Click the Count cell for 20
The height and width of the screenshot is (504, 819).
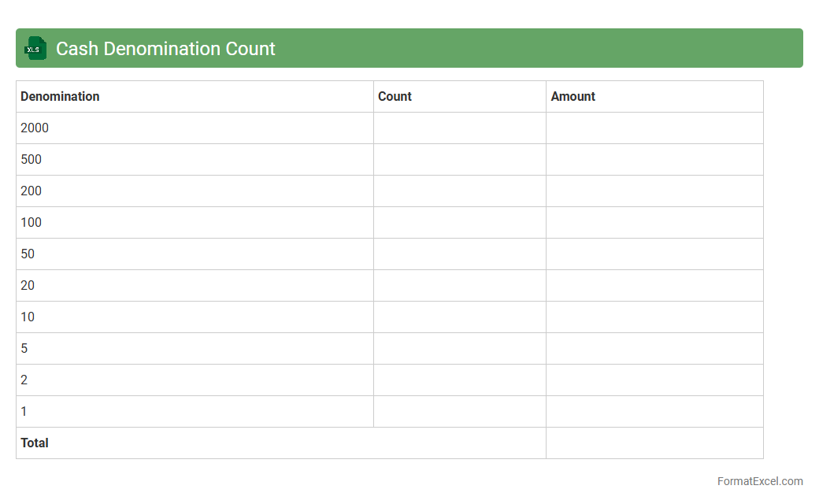pyautogui.click(x=459, y=285)
